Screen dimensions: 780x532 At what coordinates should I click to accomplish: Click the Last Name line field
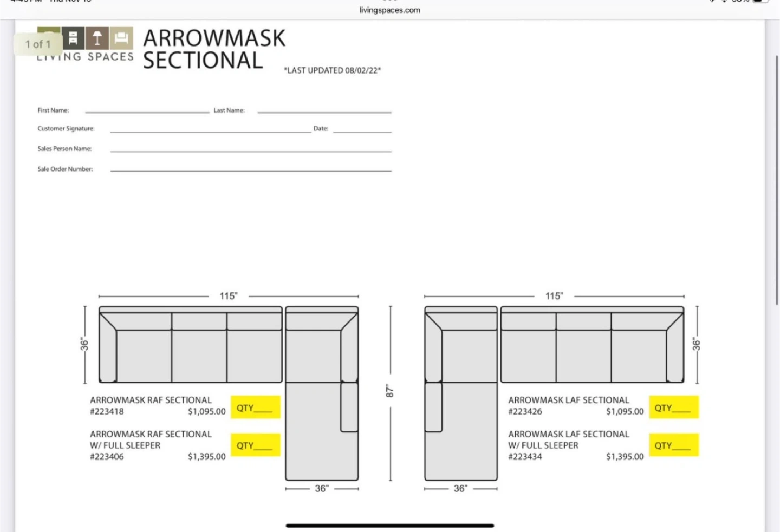(324, 110)
